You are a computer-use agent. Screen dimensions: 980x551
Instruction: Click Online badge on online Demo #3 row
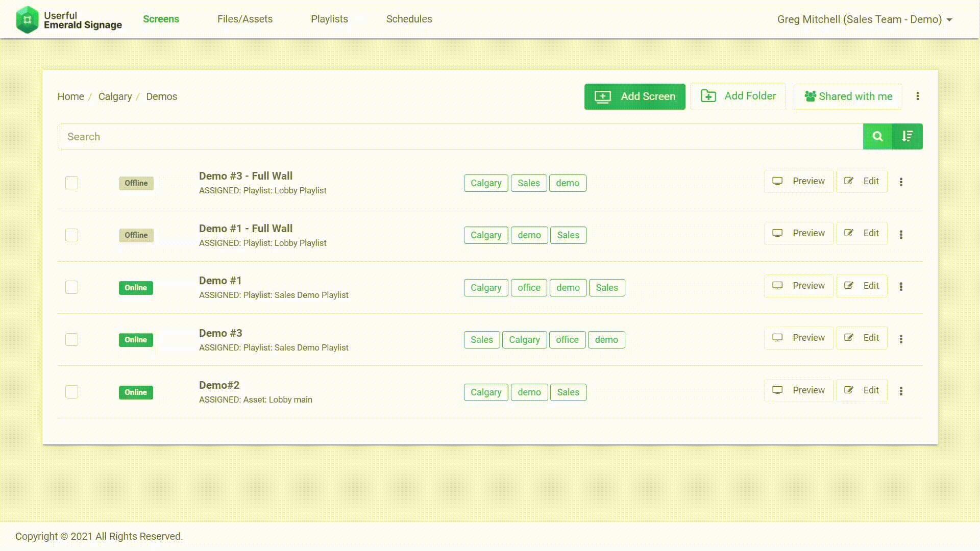pos(136,340)
